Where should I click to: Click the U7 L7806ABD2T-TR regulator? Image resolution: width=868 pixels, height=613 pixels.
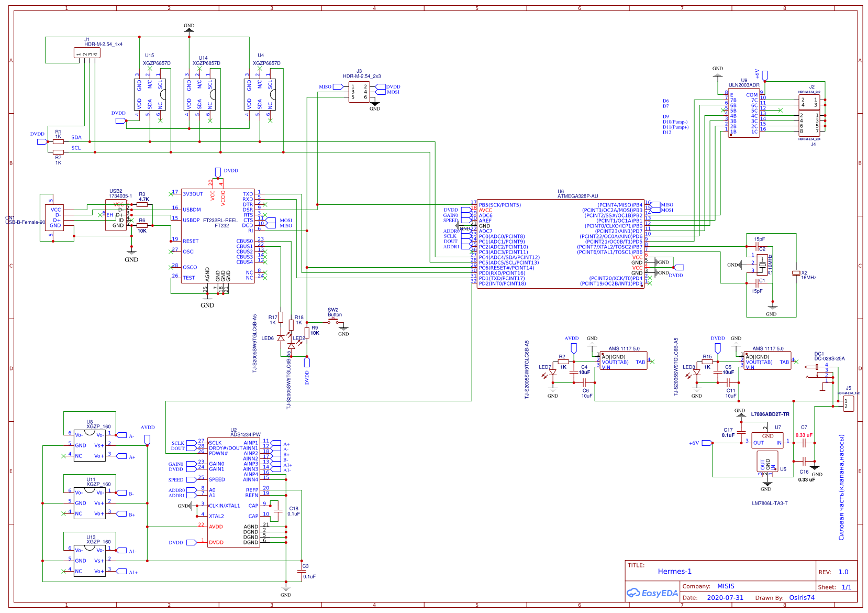tap(767, 440)
